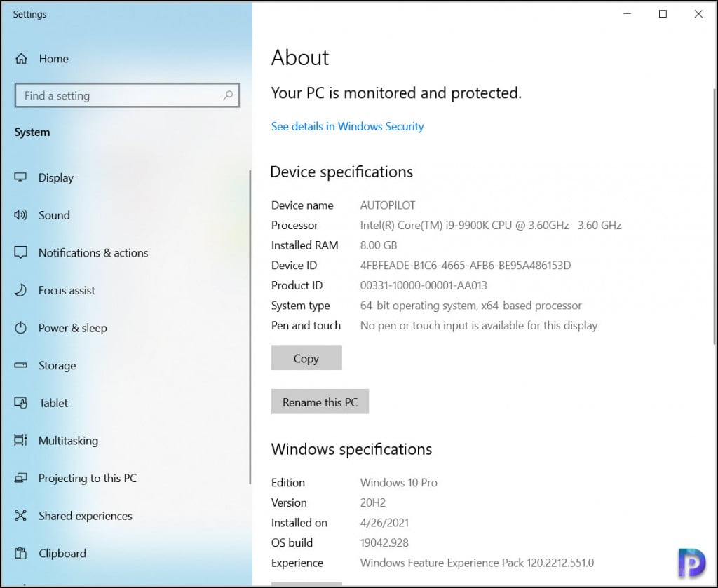
Task: Click the Focus assist moon icon
Action: point(20,290)
